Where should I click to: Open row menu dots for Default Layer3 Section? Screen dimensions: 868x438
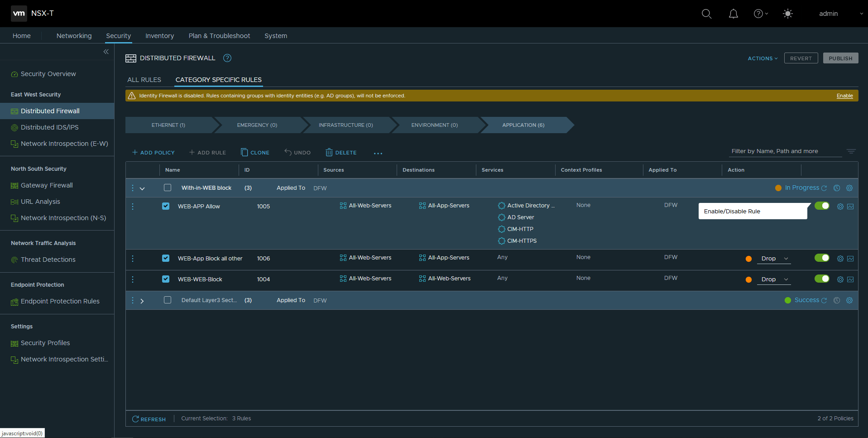click(x=133, y=300)
